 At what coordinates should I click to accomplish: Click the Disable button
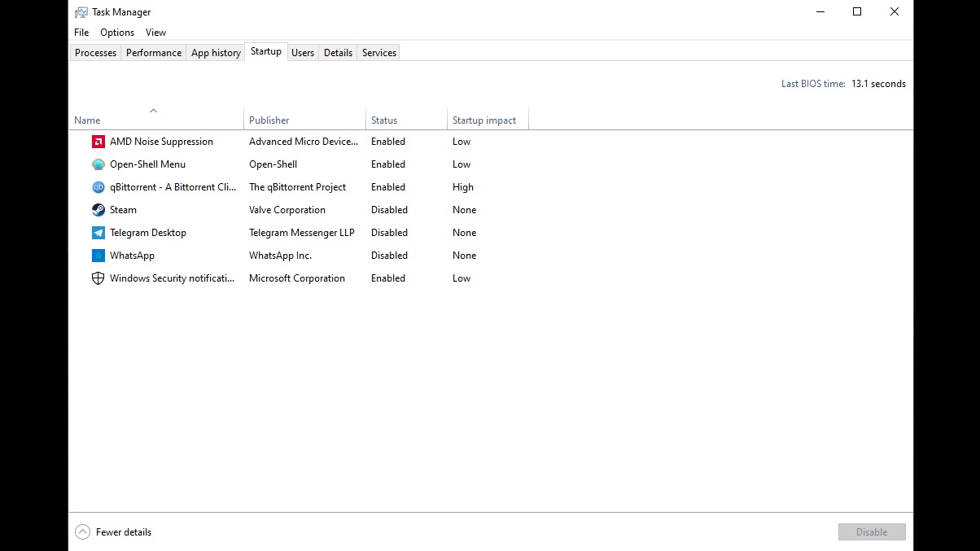click(872, 532)
